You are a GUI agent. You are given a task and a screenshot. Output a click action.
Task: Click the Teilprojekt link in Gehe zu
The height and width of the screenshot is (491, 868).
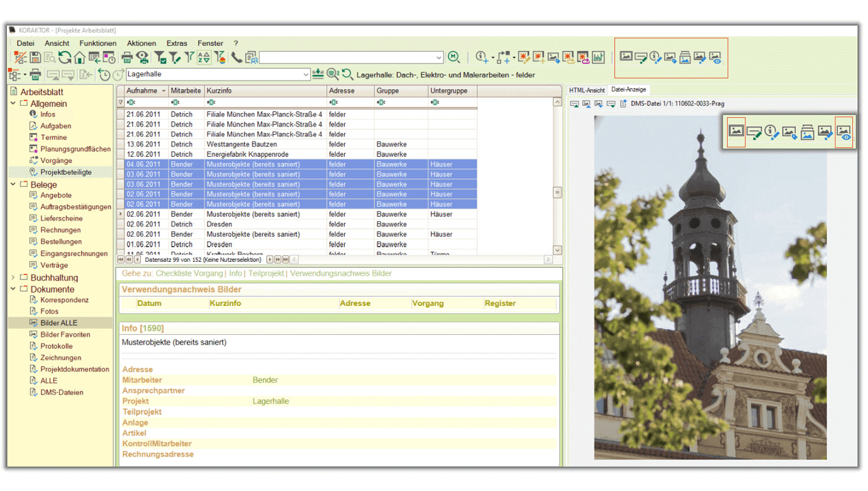tap(265, 273)
